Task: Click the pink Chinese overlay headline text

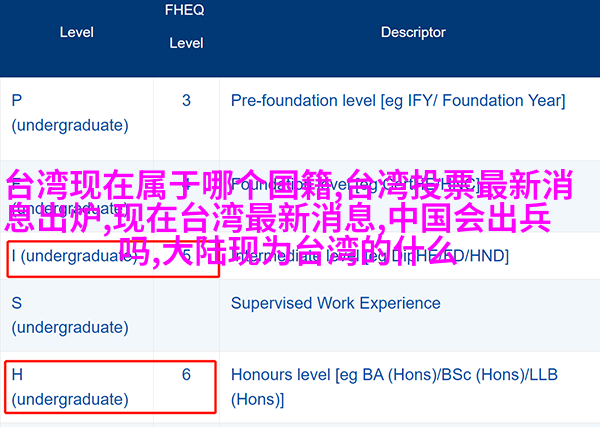Action: tap(289, 217)
